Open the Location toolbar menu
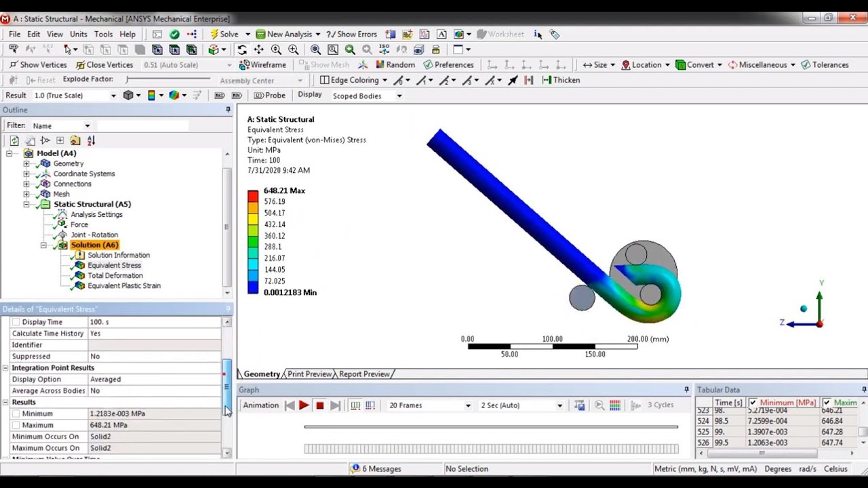The height and width of the screenshot is (488, 868). coord(646,64)
